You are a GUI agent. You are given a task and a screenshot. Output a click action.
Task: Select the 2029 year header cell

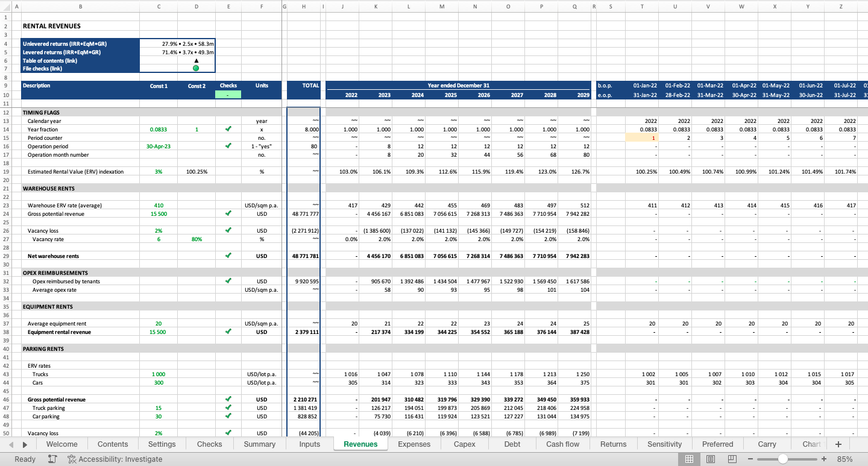click(x=574, y=95)
